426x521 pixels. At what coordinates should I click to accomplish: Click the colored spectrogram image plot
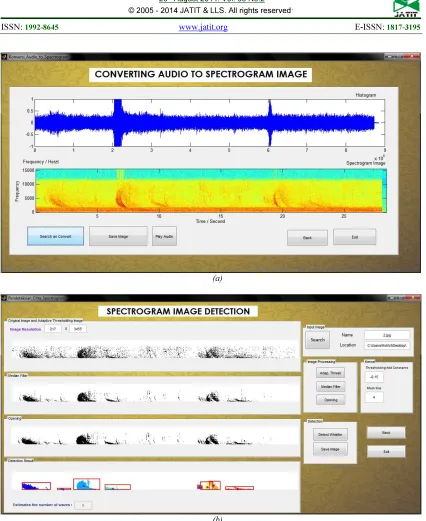coord(211,191)
